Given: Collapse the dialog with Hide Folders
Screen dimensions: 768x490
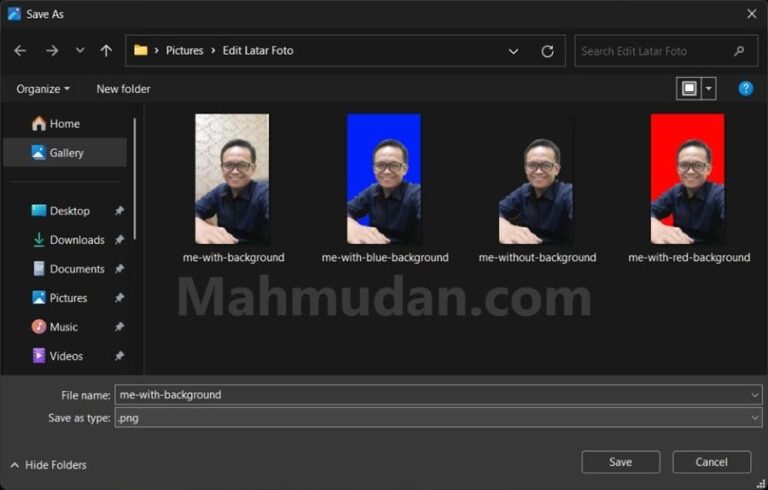Looking at the screenshot, I should pos(48,465).
